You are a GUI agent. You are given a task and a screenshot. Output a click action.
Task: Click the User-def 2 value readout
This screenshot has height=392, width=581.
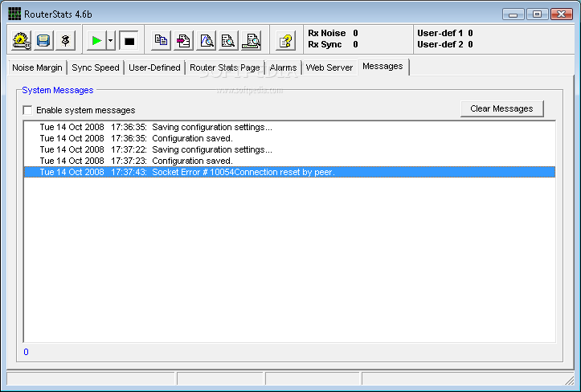[x=470, y=44]
